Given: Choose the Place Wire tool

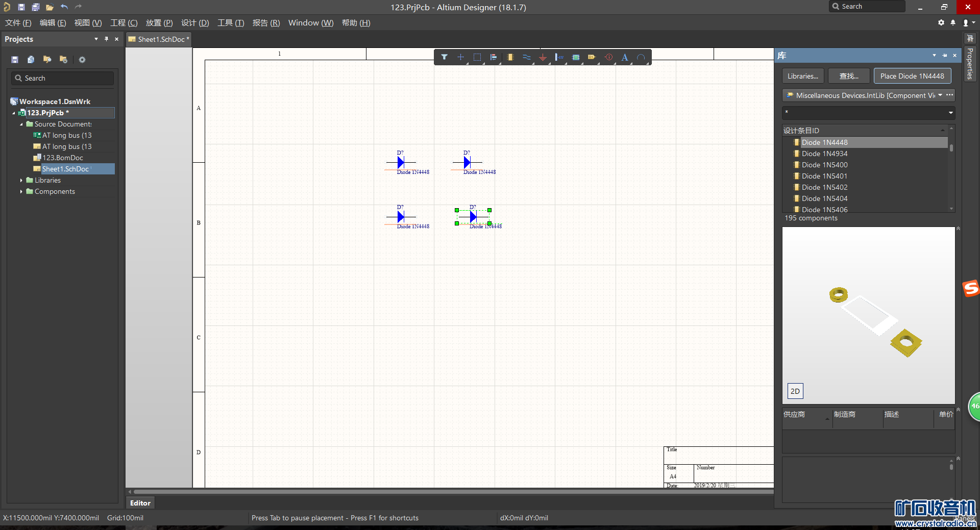Looking at the screenshot, I should tap(526, 57).
